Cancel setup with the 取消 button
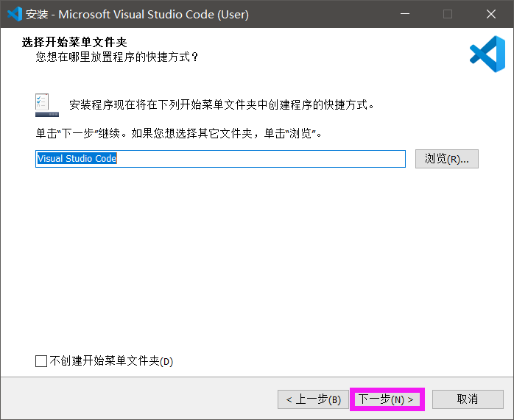The image size is (514, 420). (x=468, y=399)
